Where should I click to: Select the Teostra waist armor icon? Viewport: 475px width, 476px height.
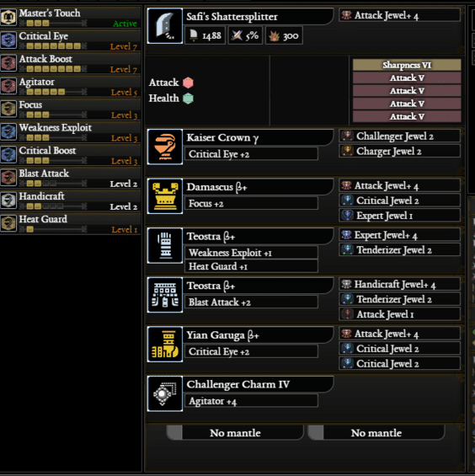pyautogui.click(x=165, y=295)
